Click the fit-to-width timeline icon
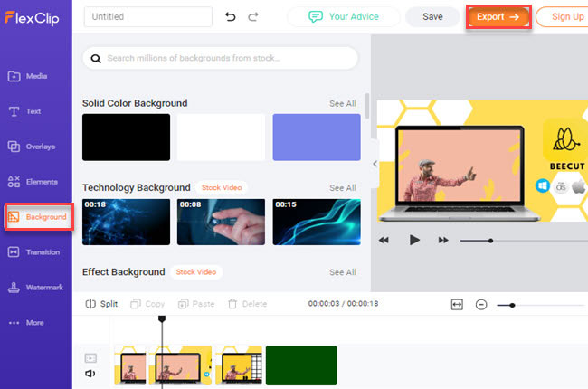588x389 pixels. (457, 305)
